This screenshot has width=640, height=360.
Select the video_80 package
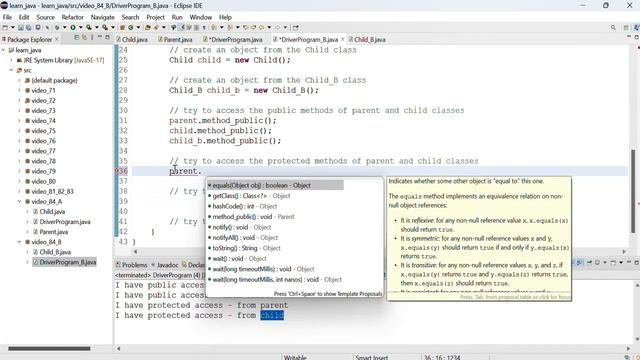40,182
